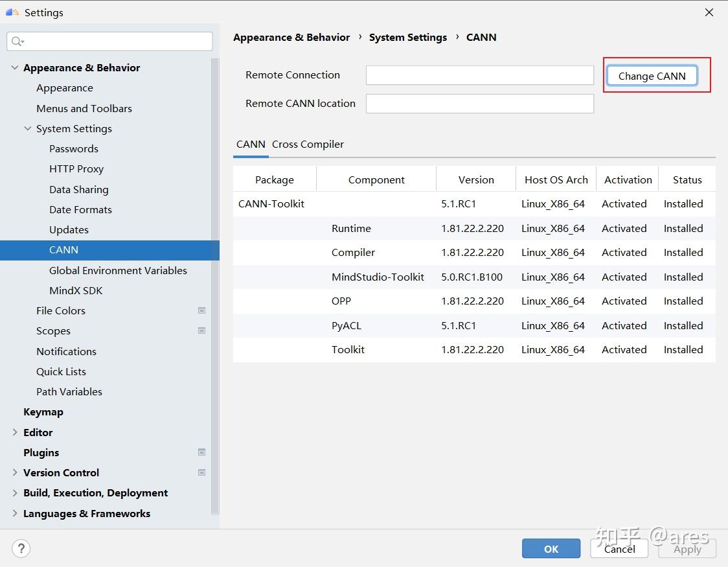Open the MindX SDK settings page
This screenshot has height=567, width=728.
(x=76, y=290)
